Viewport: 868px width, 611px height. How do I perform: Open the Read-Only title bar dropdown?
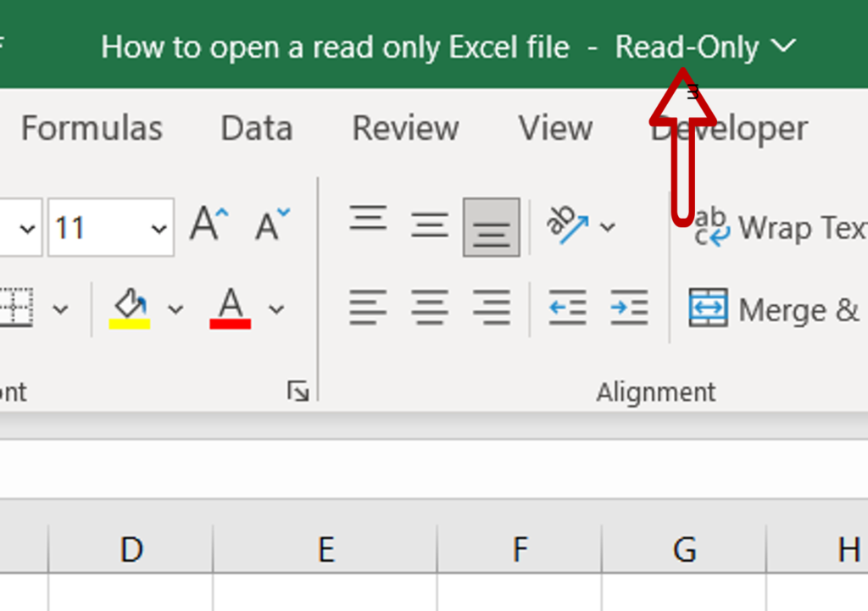pyautogui.click(x=784, y=45)
